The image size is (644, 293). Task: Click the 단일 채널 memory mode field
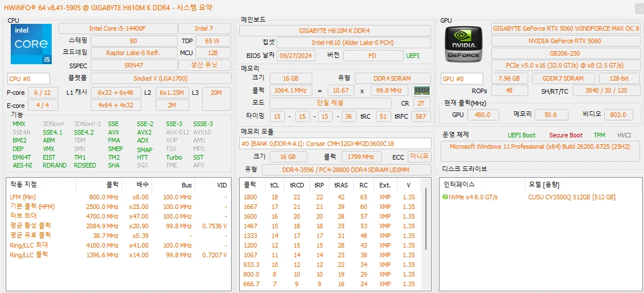330,103
